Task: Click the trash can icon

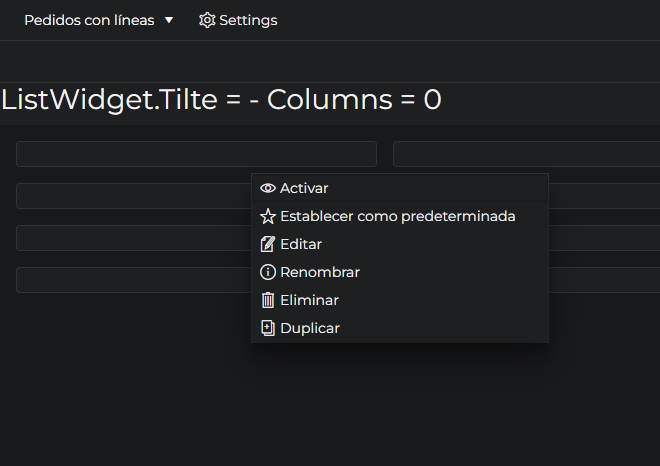Action: pos(267,300)
